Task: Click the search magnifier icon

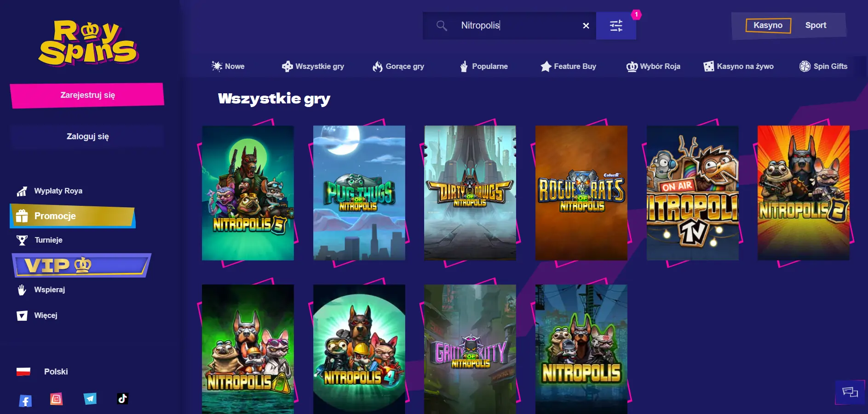Action: click(x=442, y=26)
